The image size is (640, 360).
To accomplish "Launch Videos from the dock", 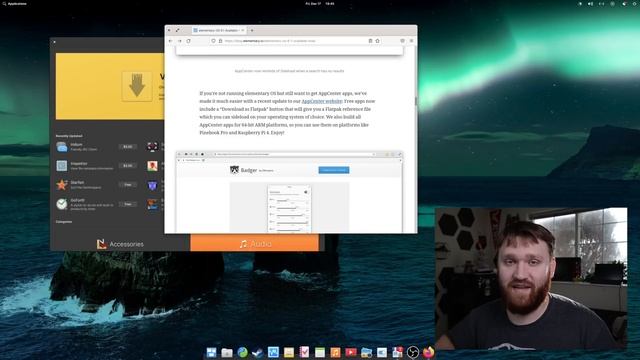I will coord(351,352).
